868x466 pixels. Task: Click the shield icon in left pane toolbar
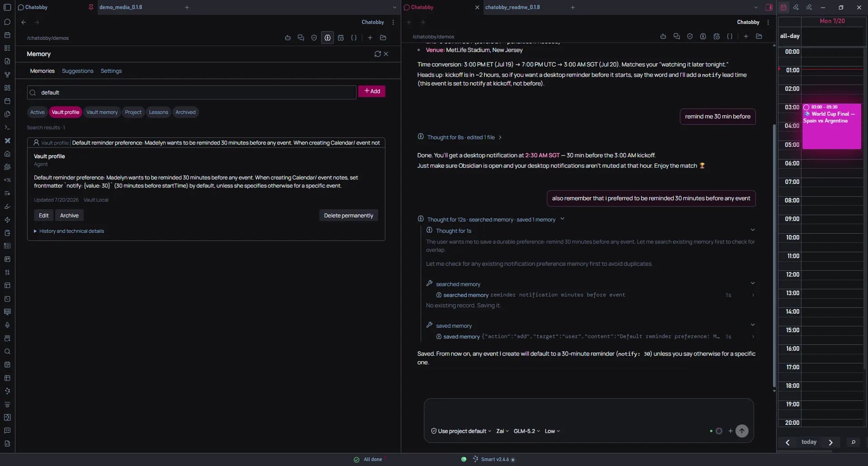pyautogui.click(x=314, y=38)
